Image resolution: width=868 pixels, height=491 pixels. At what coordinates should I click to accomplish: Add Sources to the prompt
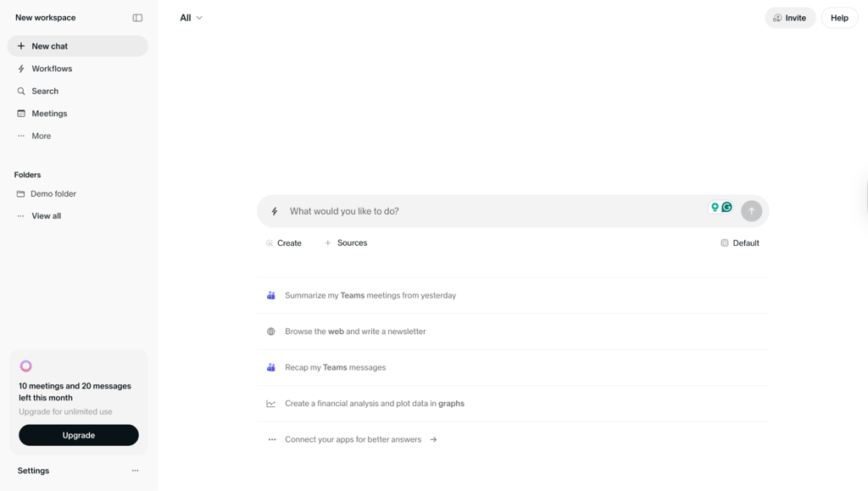[346, 243]
